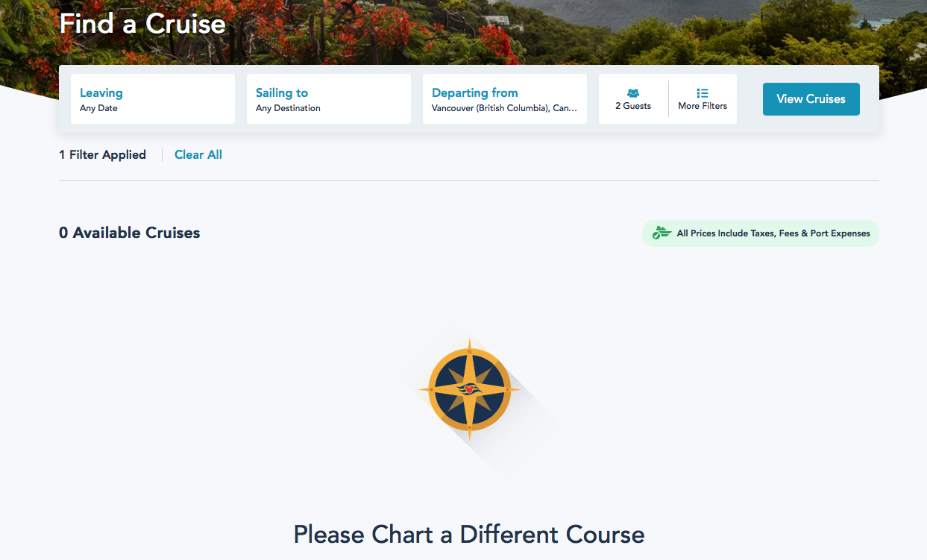Click the Any Destination value text
This screenshot has width=927, height=560.
click(x=288, y=109)
